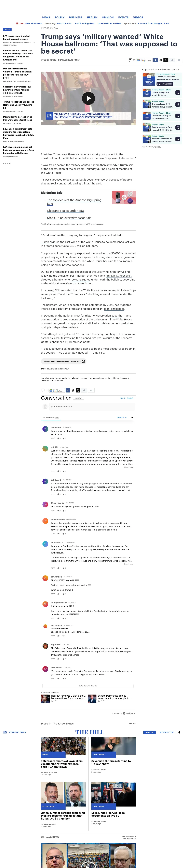The image size is (188, 868).
Task: Click the notification bell in sticky Hill header
Action: pos(179,732)
